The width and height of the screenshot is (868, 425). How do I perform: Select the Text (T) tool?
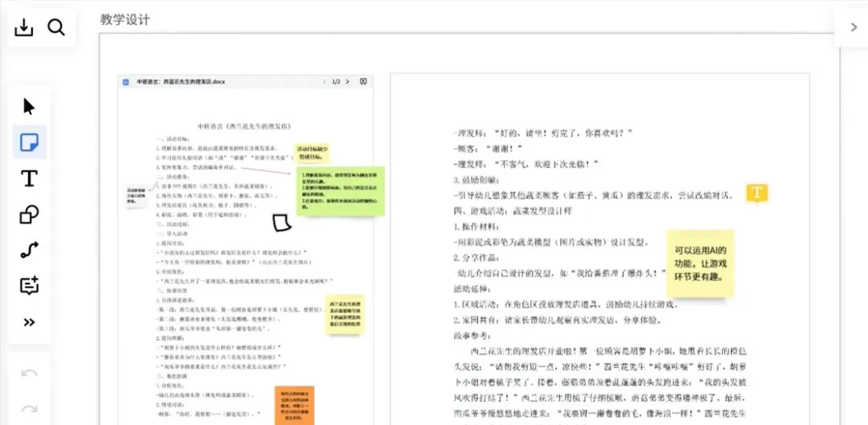[30, 178]
